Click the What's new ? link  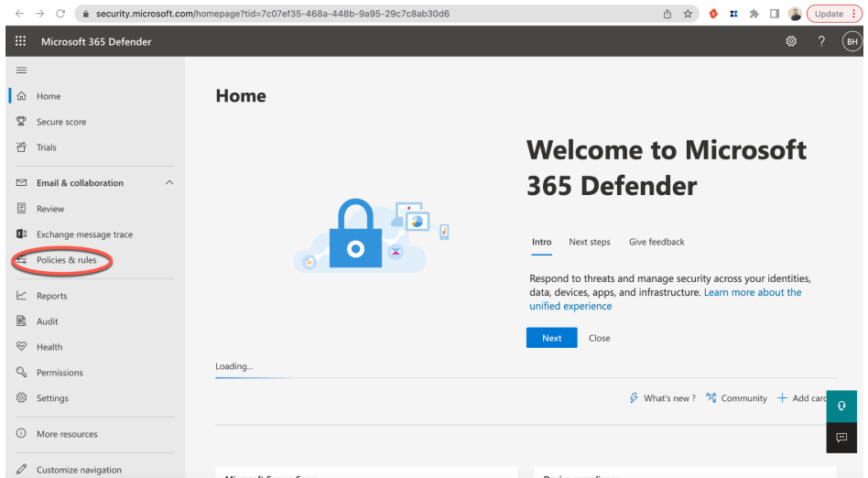(x=669, y=397)
